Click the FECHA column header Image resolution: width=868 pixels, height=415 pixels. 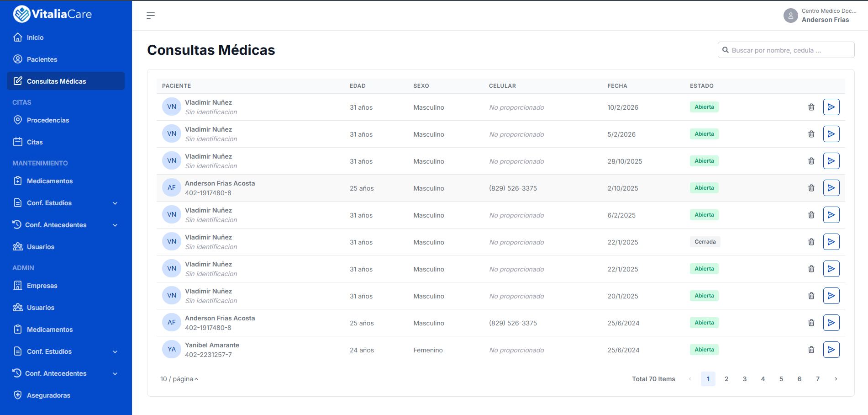[617, 86]
